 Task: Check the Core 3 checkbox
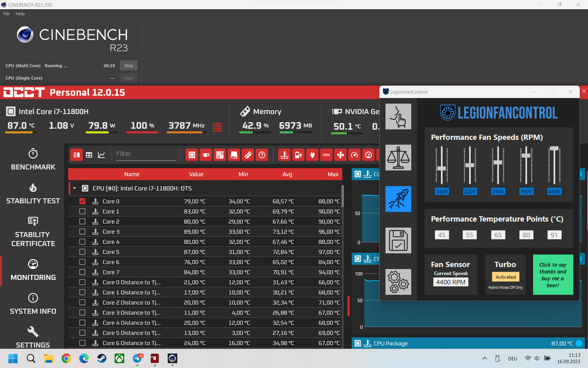pos(82,231)
